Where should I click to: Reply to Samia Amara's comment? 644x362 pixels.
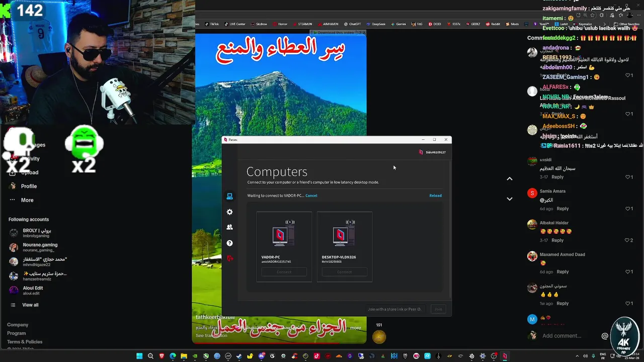(562, 209)
